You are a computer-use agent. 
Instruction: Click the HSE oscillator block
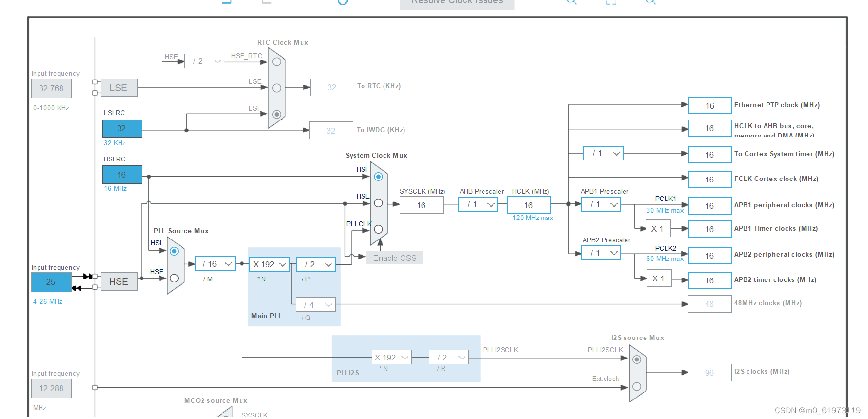tap(119, 281)
